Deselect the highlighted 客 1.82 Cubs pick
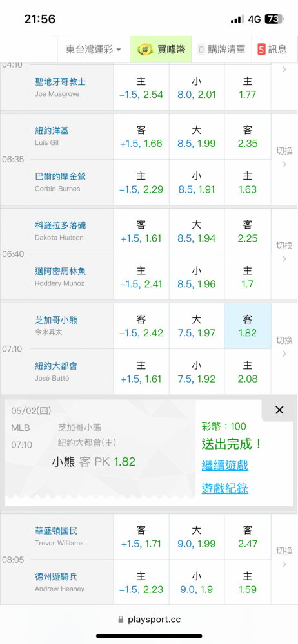This screenshot has width=298, height=644. pyautogui.click(x=248, y=326)
